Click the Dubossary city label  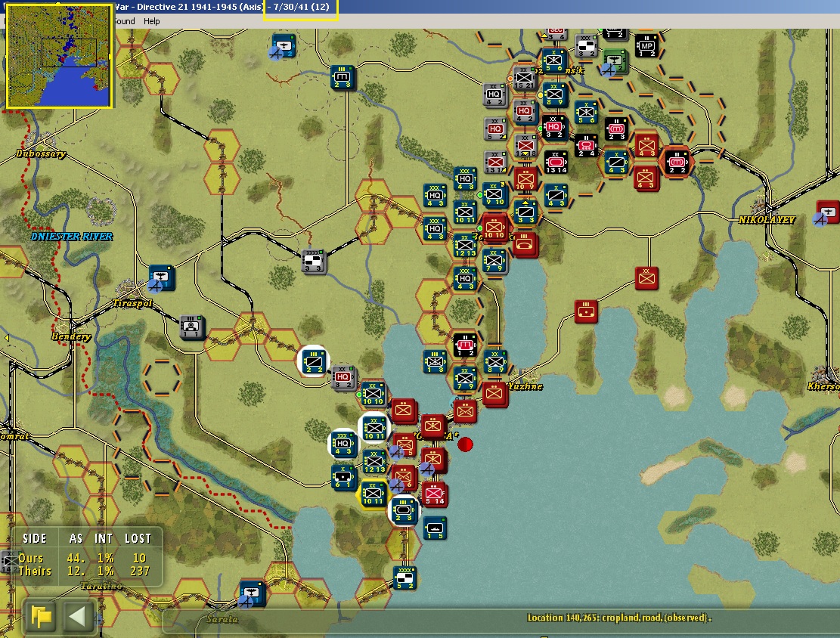click(x=41, y=153)
